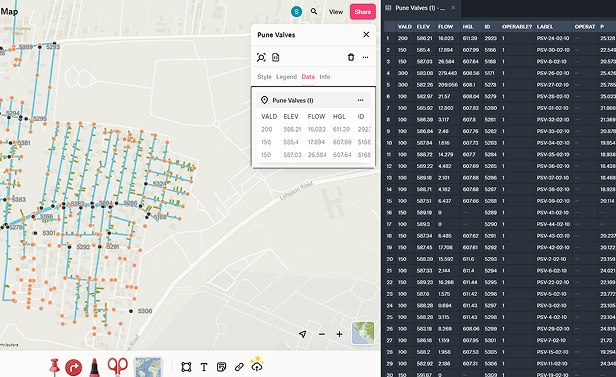Click valve label 5324 on the map
The width and height of the screenshot is (616, 377).
click(160, 183)
